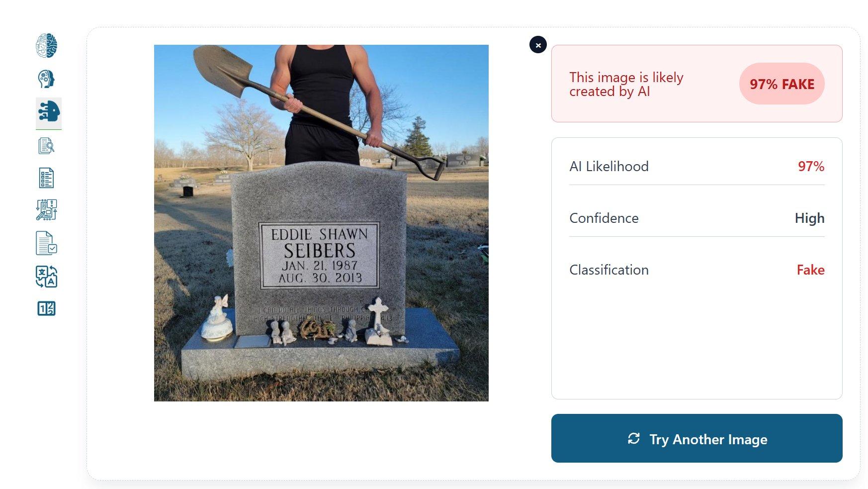Open the document with checkmark icon

(47, 243)
